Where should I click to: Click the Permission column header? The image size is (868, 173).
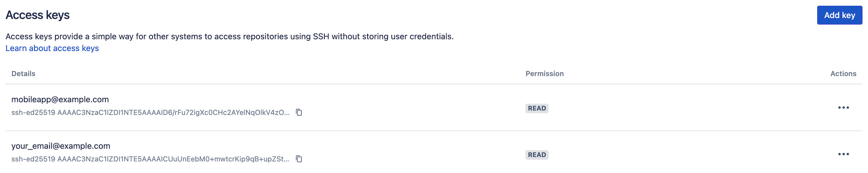(545, 74)
